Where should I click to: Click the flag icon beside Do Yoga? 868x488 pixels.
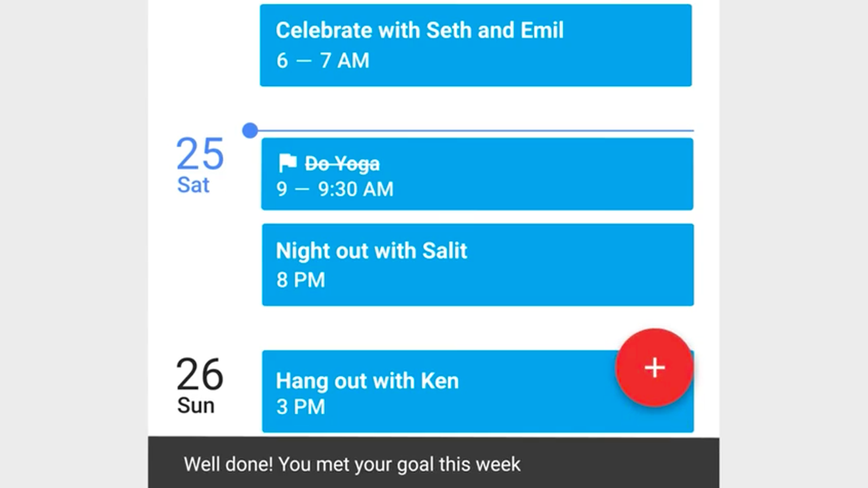[287, 162]
